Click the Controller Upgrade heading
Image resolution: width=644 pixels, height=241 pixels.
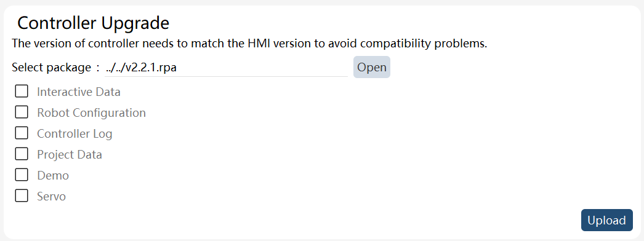tap(93, 23)
